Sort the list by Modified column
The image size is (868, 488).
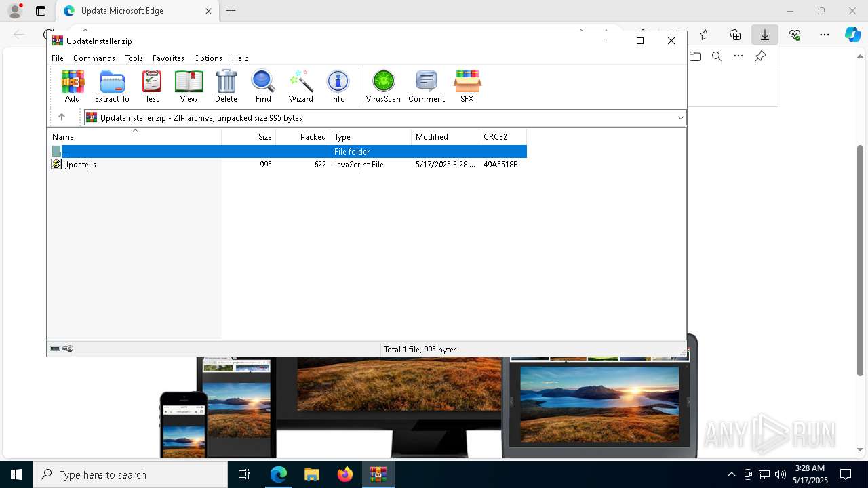click(446, 136)
